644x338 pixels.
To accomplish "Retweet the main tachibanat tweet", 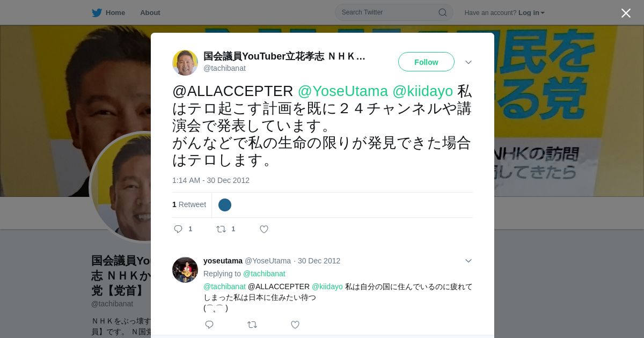I will (x=221, y=229).
